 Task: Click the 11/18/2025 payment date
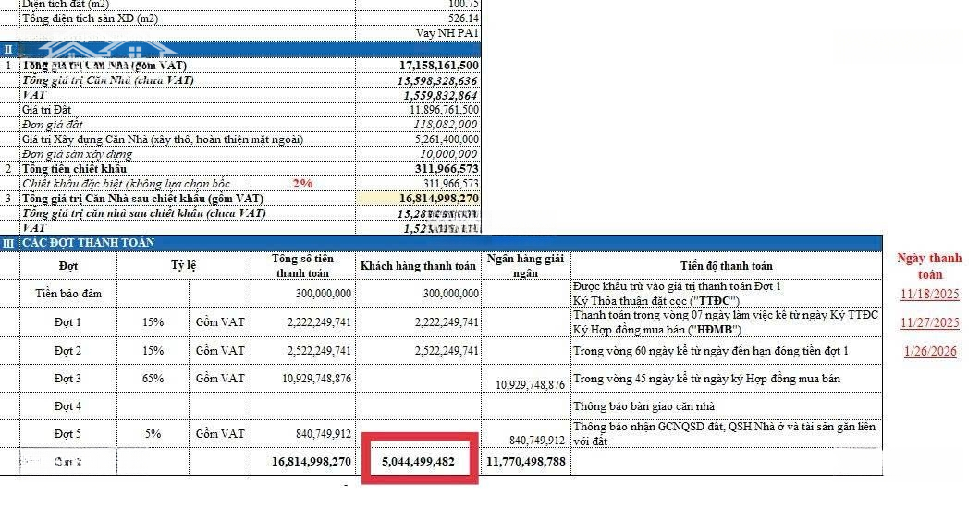pos(930,295)
